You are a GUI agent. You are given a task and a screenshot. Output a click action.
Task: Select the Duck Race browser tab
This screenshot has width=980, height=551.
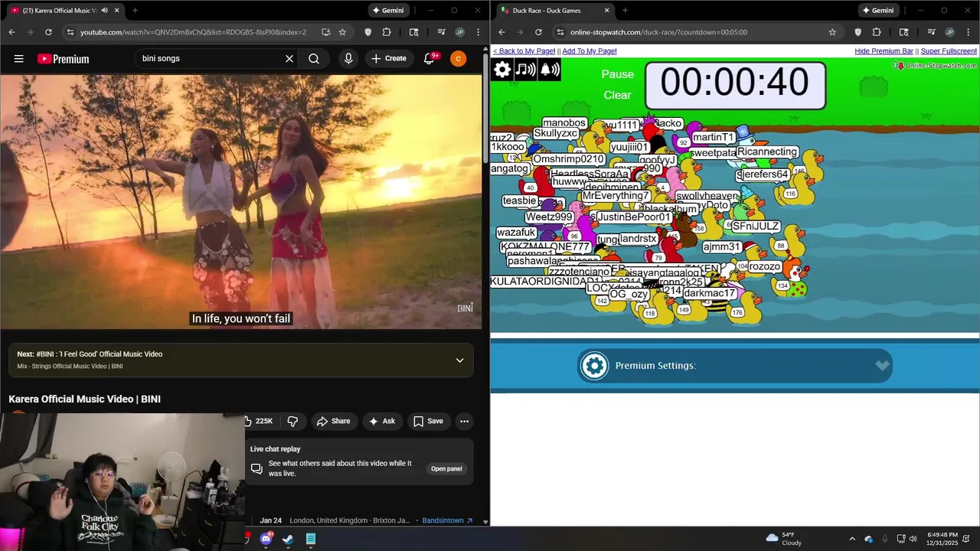[555, 11]
